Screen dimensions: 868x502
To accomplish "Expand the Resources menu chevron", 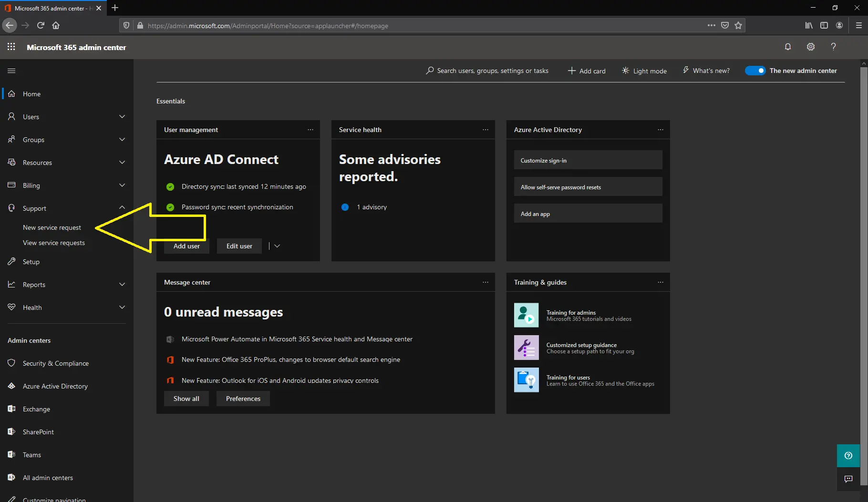I will click(x=122, y=162).
